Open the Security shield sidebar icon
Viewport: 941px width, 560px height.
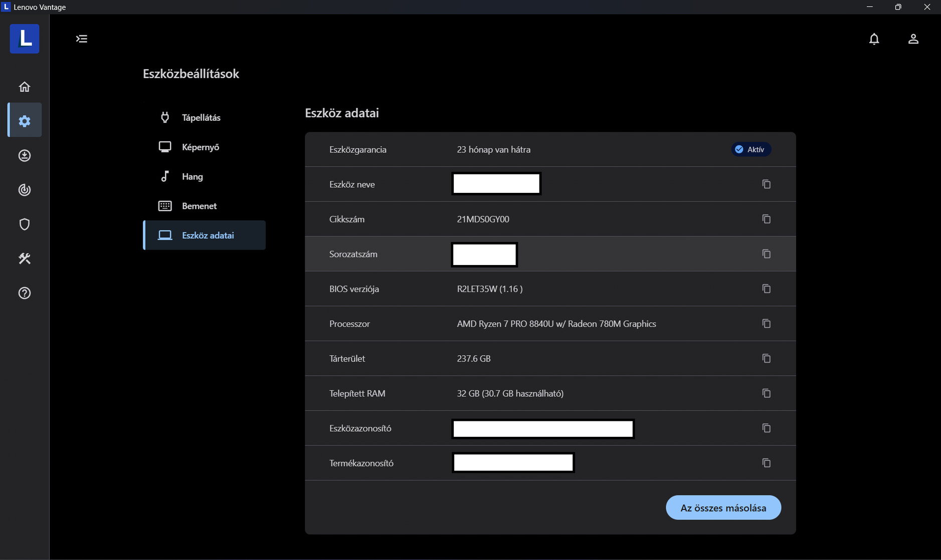coord(25,224)
